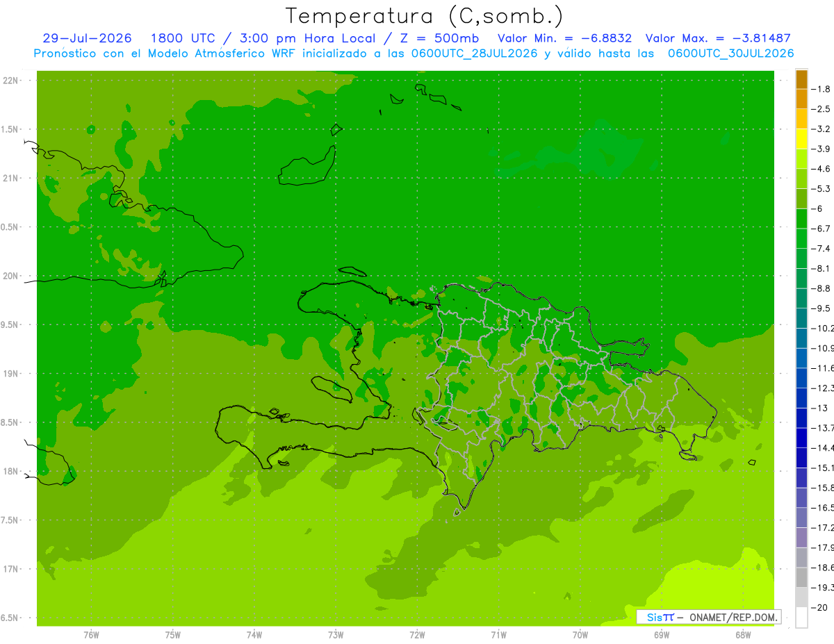Click the '18N' latitude axis label
Screen dimensions: 834x644
[x=10, y=471]
